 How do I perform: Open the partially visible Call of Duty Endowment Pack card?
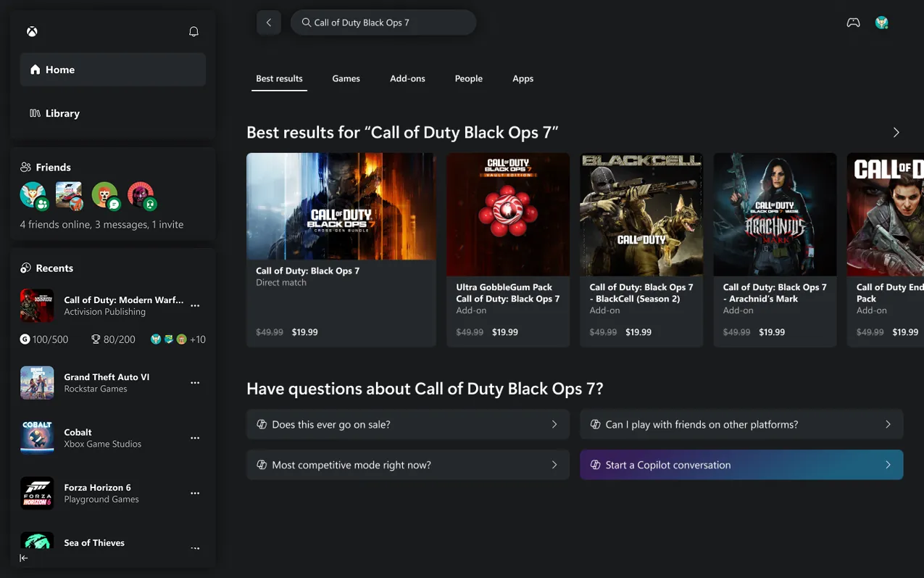(x=886, y=249)
